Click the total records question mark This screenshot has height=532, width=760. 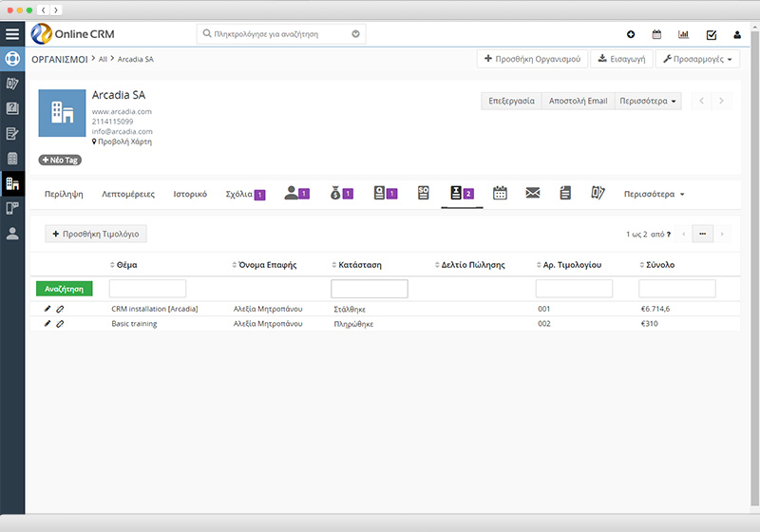tap(669, 235)
